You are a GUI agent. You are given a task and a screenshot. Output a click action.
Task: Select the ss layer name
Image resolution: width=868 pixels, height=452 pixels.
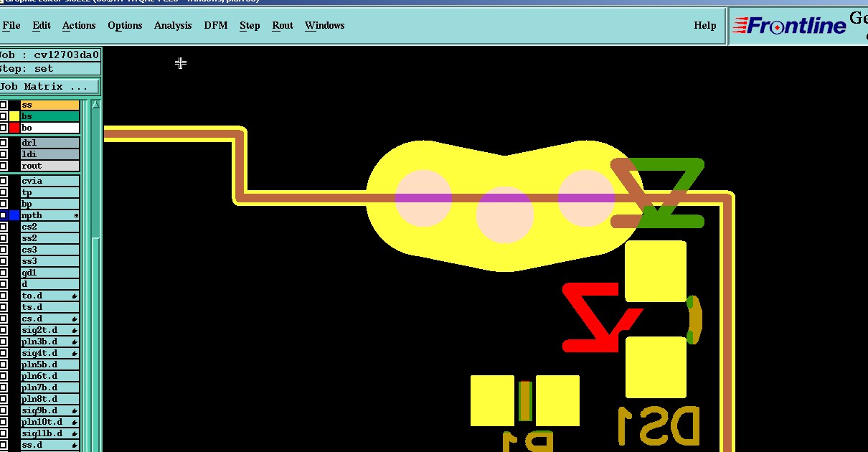click(49, 105)
